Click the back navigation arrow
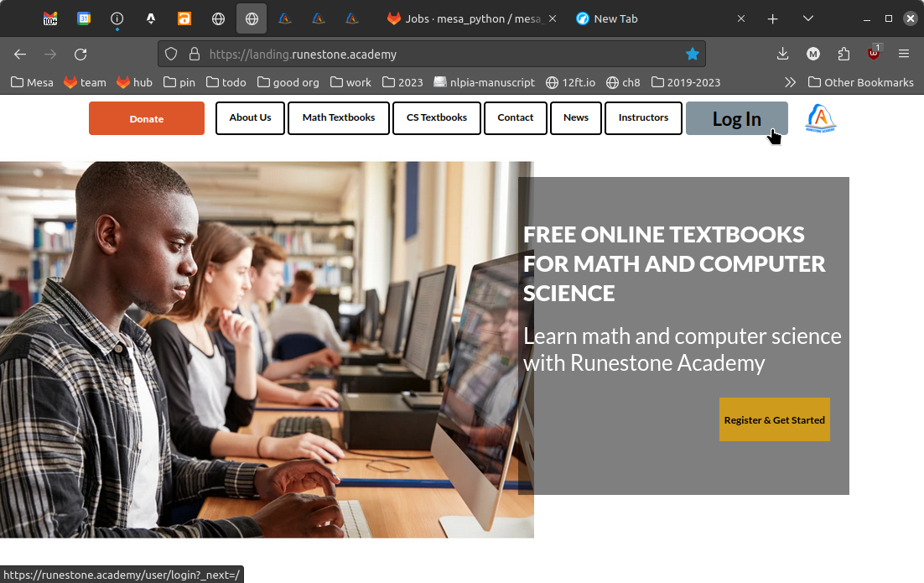This screenshot has width=924, height=583. pos(20,54)
